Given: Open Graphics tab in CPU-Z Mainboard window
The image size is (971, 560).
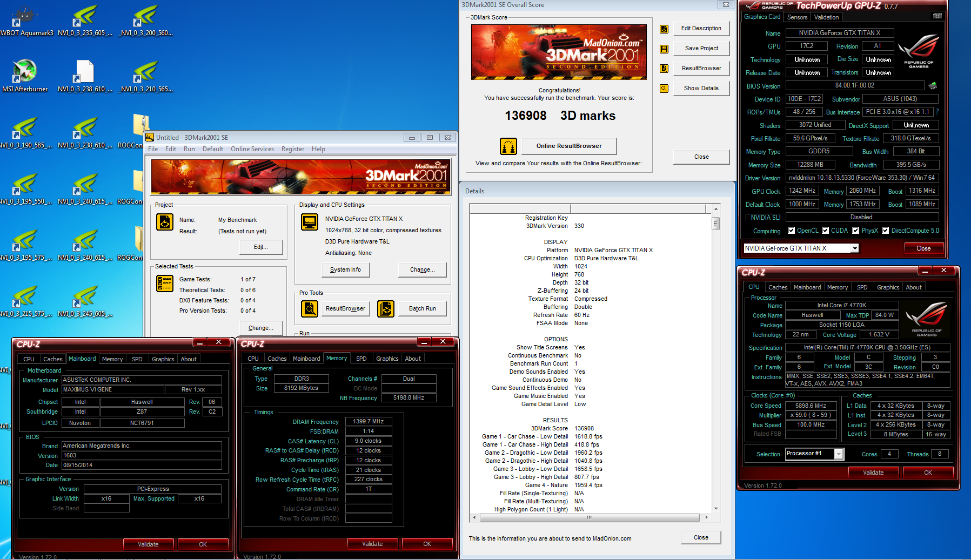Looking at the screenshot, I should click(x=163, y=359).
